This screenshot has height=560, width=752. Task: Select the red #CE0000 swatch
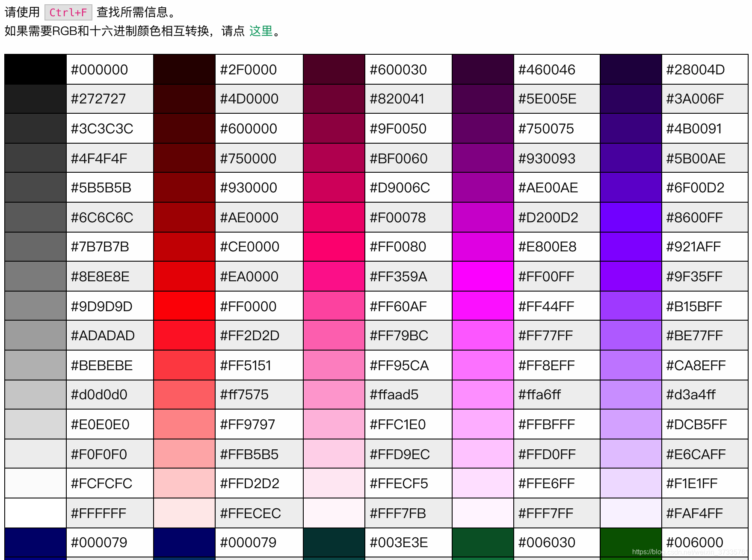click(x=184, y=247)
